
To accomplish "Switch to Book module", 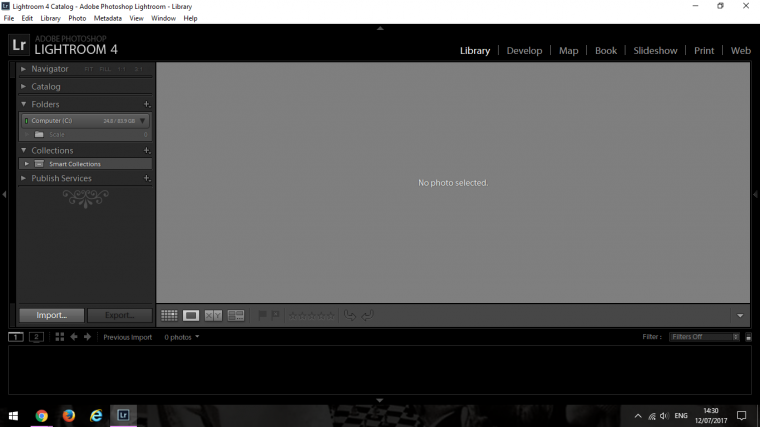I will pyautogui.click(x=606, y=50).
